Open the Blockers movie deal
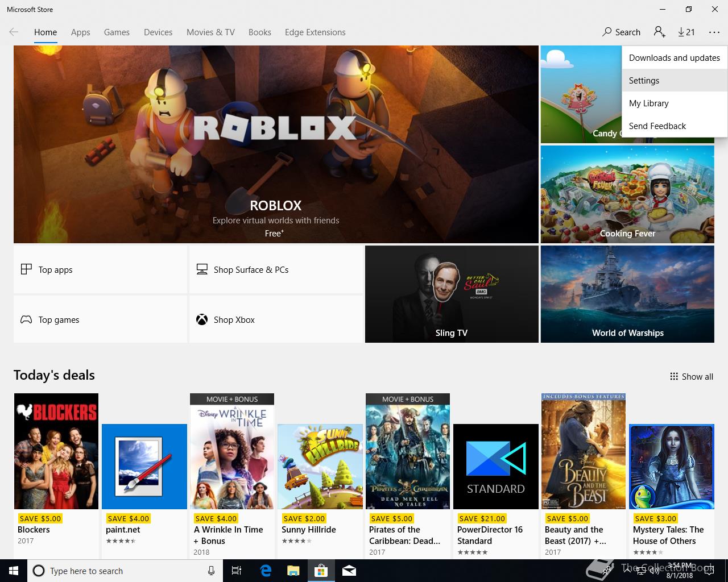This screenshot has height=582, width=728. (56, 475)
